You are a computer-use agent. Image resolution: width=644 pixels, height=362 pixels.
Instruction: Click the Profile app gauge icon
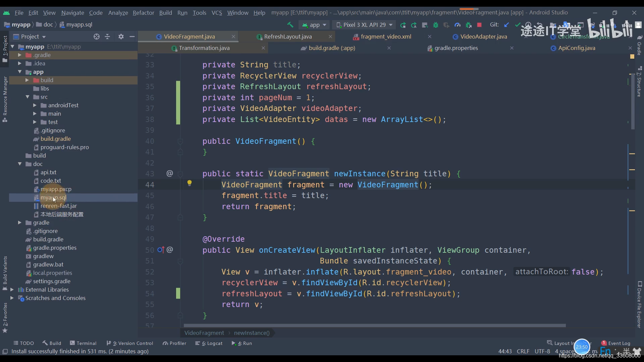(458, 25)
